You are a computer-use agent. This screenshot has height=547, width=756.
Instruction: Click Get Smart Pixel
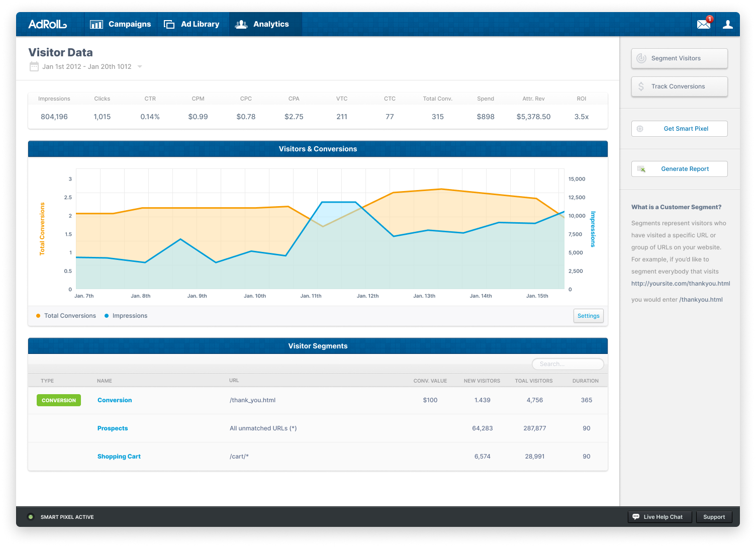point(679,129)
